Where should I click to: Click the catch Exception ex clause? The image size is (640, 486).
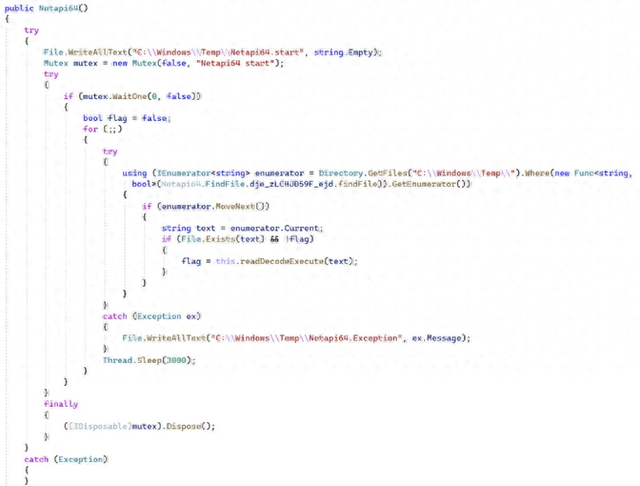(151, 316)
